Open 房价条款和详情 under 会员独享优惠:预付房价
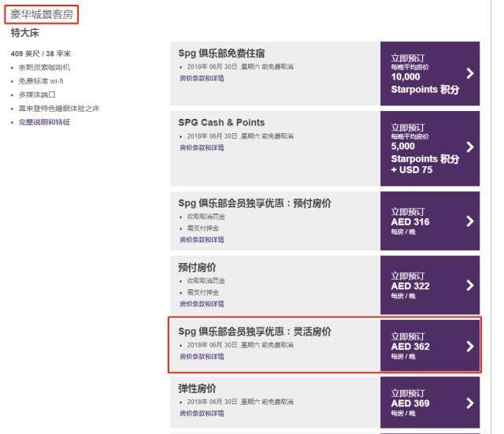The height and width of the screenshot is (434, 504). coord(202,239)
